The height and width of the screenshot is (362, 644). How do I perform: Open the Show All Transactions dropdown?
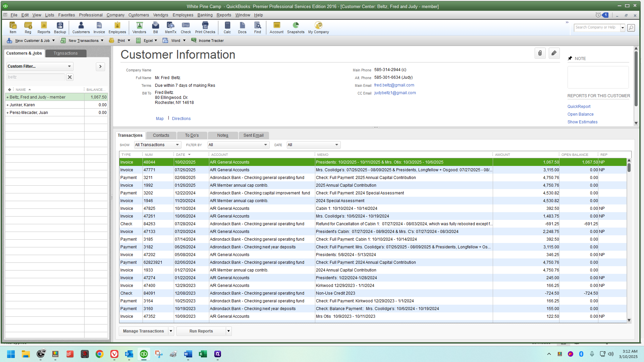point(157,145)
